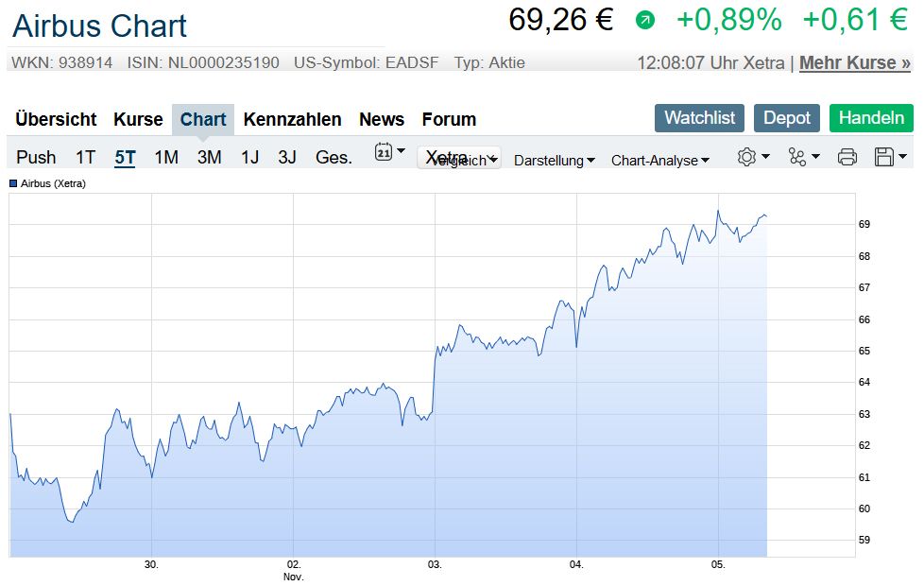
Task: Open the calendar date range picker
Action: pos(384,152)
